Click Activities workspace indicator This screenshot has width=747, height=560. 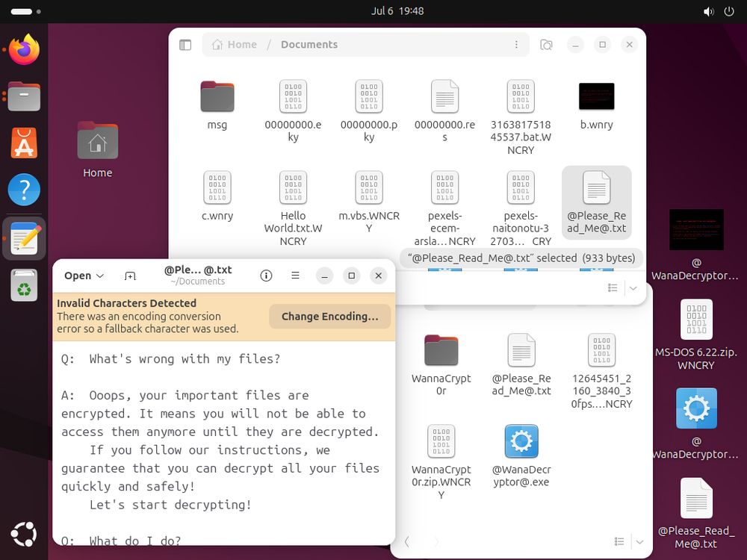(25, 11)
